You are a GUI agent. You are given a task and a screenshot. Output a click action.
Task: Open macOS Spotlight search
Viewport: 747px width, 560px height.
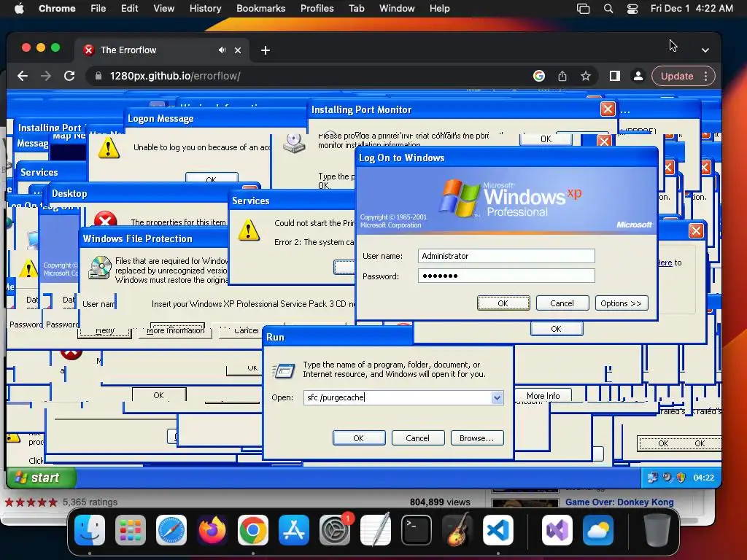point(608,9)
